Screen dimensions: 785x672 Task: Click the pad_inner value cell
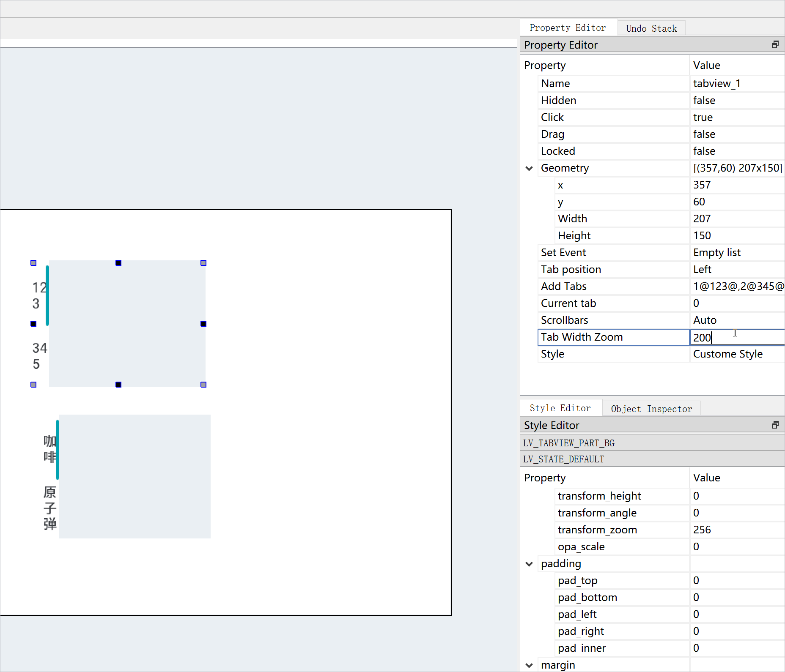pyautogui.click(x=737, y=648)
